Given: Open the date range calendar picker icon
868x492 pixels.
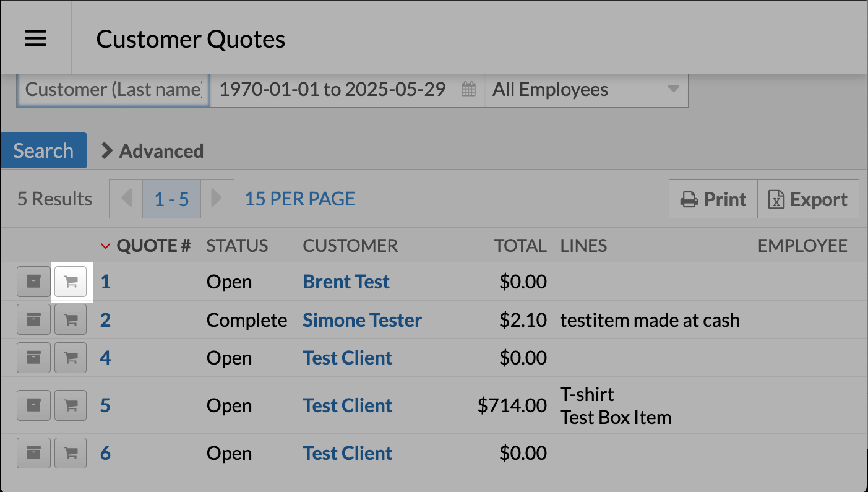Looking at the screenshot, I should 468,90.
